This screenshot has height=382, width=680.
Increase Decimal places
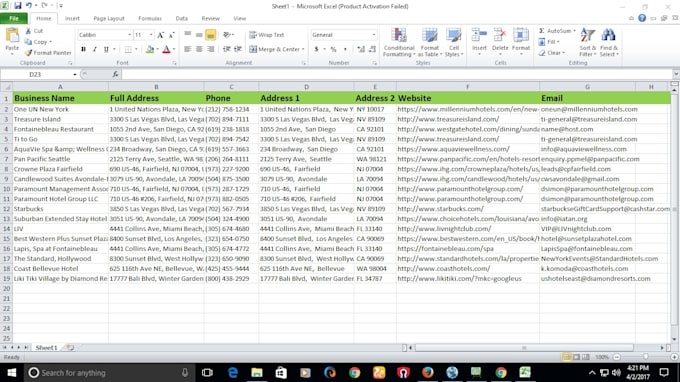pos(361,49)
